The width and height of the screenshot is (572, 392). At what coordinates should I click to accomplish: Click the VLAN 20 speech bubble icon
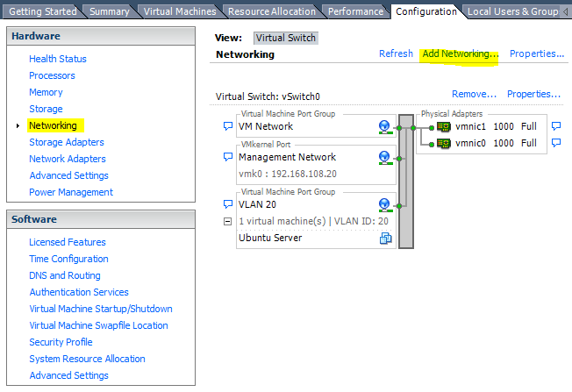227,204
